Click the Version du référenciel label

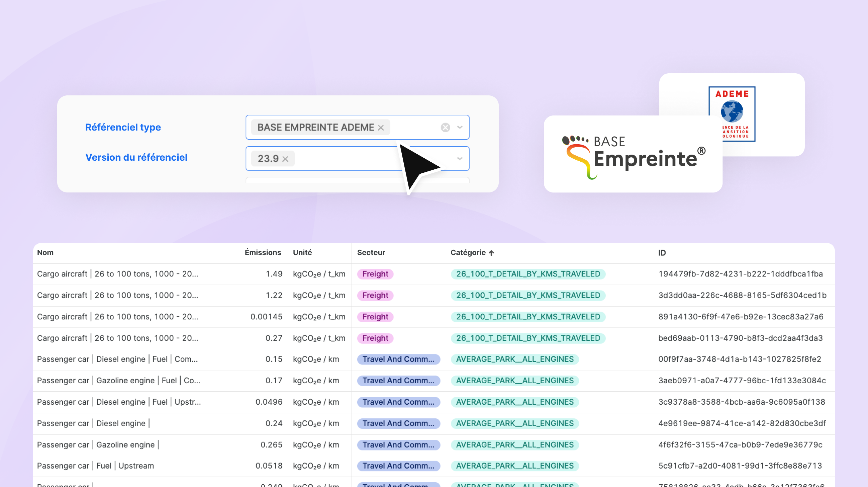136,158
